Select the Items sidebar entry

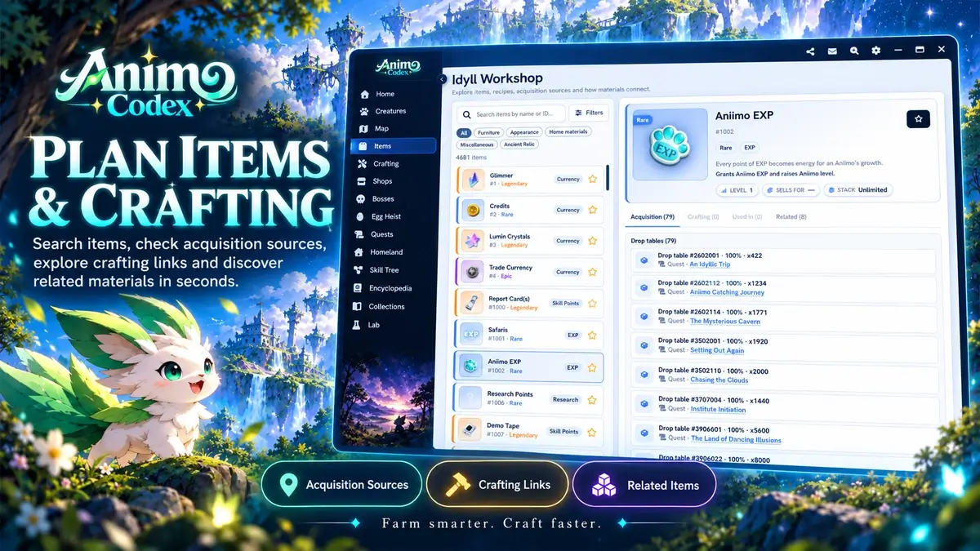(394, 146)
